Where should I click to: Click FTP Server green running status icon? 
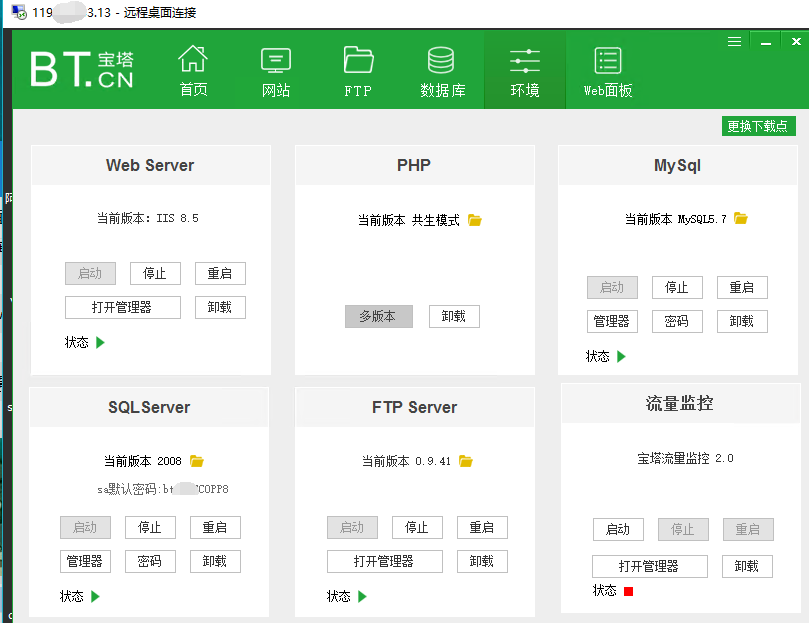[x=362, y=597]
